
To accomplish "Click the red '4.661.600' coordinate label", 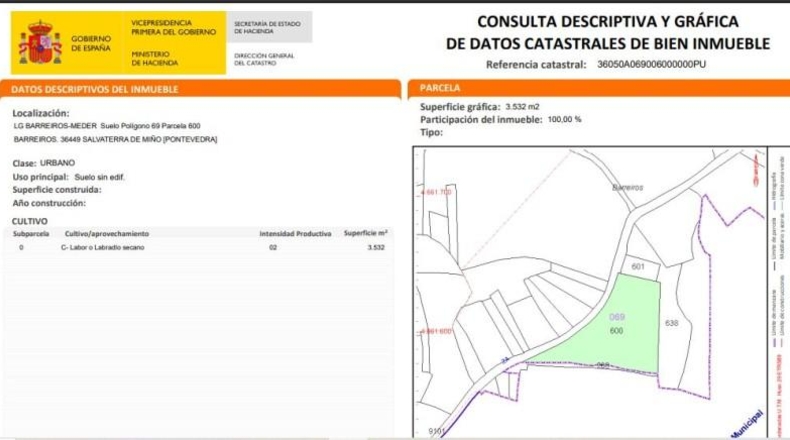I will (436, 331).
